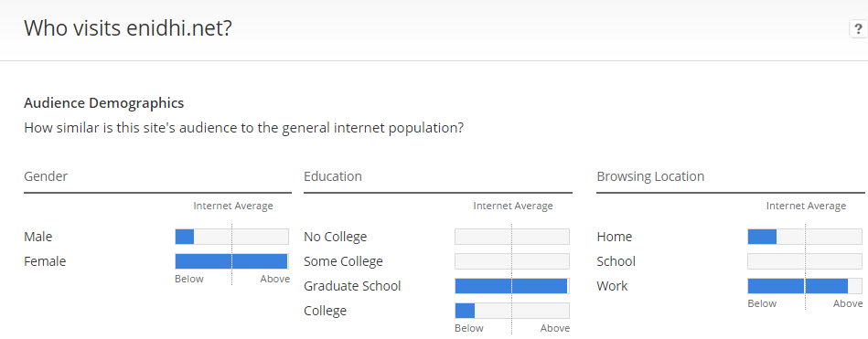The width and height of the screenshot is (868, 339).
Task: Click the Graduate School label
Action: coord(352,286)
